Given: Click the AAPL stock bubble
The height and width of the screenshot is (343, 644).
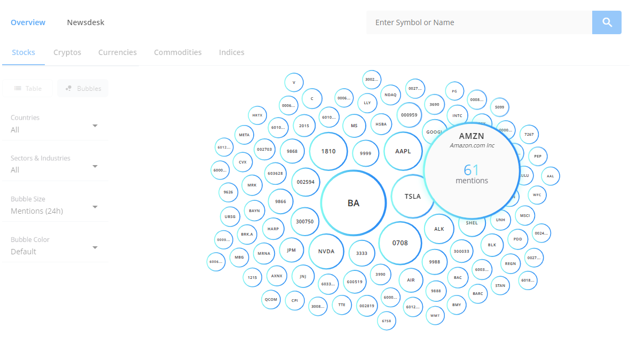Looking at the screenshot, I should (403, 151).
